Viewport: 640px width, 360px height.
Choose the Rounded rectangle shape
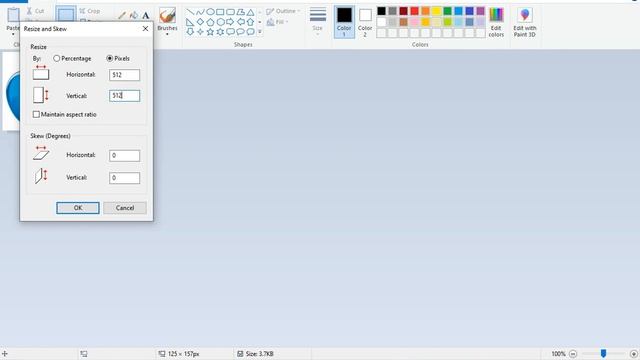click(230, 12)
